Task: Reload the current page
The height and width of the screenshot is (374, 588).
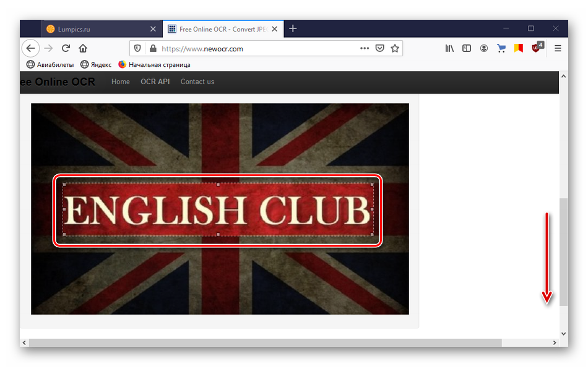Action: coord(66,48)
